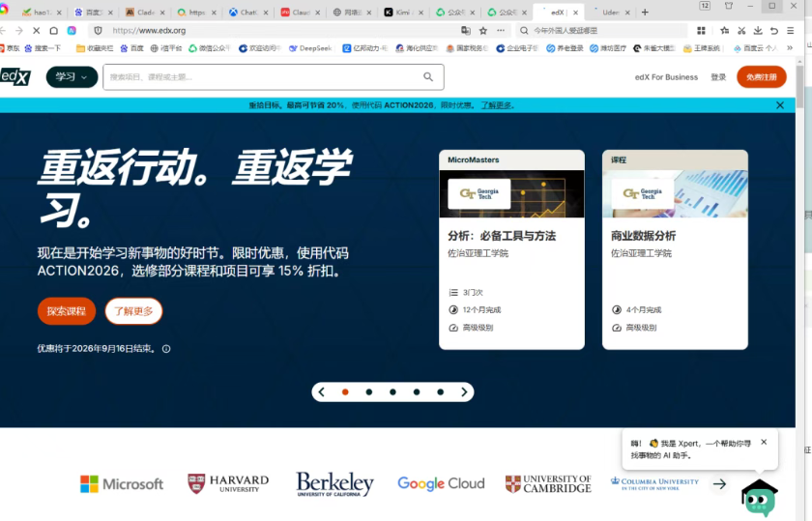This screenshot has height=521, width=812.
Task: Click the Harvard University logo
Action: click(228, 483)
